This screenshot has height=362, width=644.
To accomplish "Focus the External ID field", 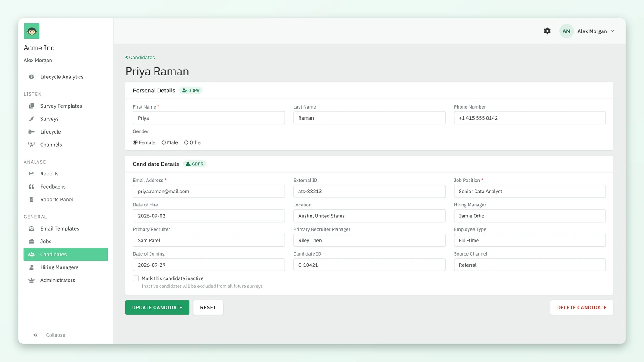I will 369,191.
